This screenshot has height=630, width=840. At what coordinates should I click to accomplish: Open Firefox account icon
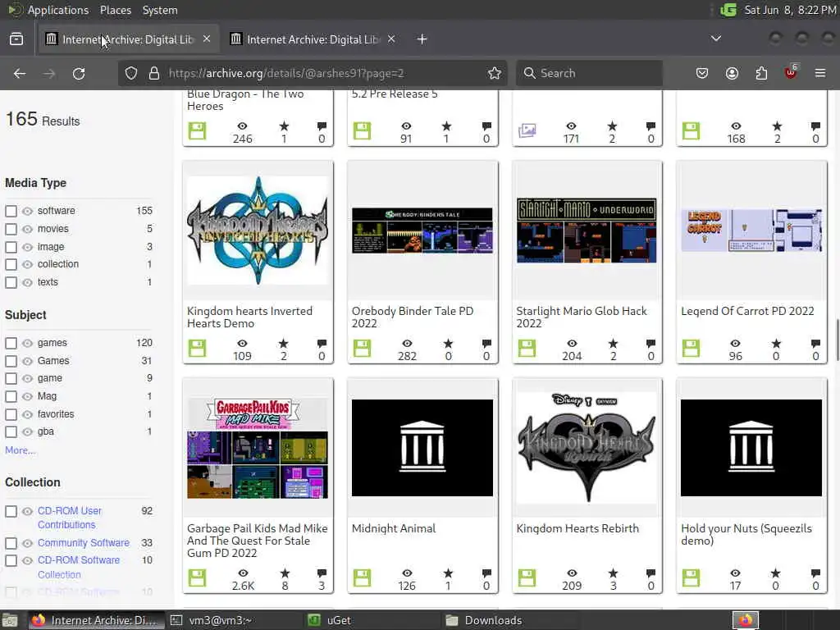732,73
